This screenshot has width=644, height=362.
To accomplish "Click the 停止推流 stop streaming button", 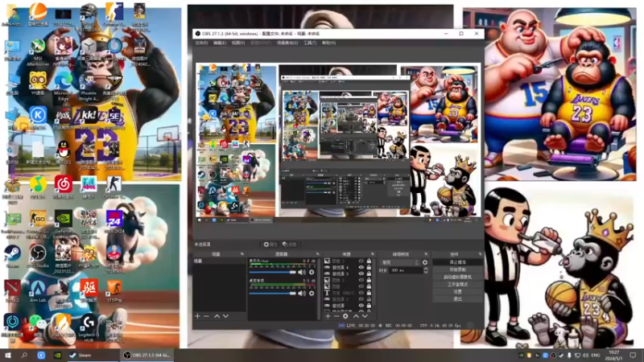I will point(457,262).
